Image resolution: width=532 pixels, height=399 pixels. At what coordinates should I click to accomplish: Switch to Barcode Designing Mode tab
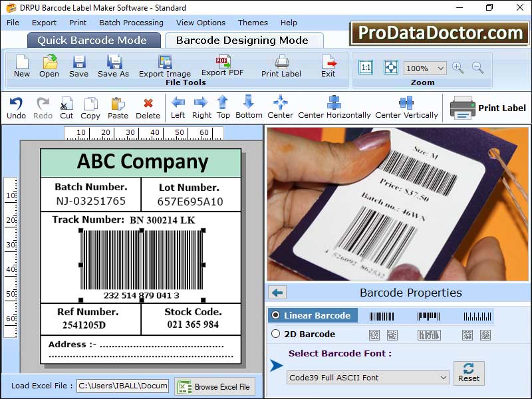[x=243, y=40]
